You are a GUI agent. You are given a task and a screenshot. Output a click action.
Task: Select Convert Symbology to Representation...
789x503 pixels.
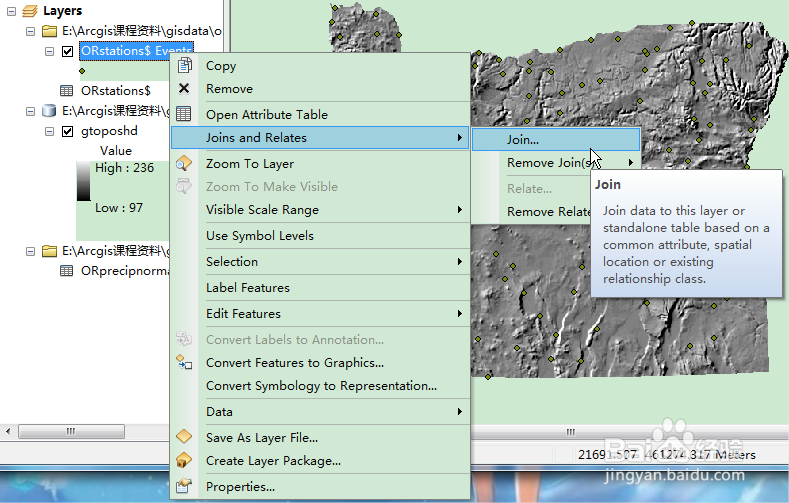point(320,386)
